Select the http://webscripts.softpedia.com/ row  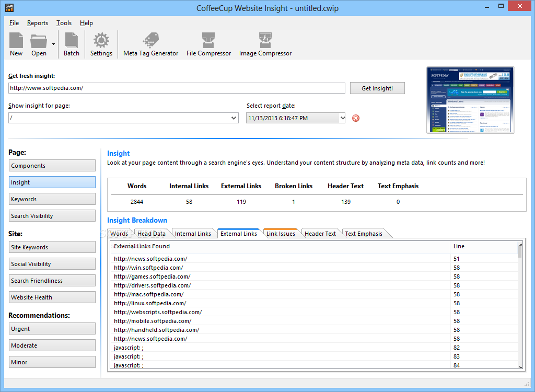pos(314,312)
